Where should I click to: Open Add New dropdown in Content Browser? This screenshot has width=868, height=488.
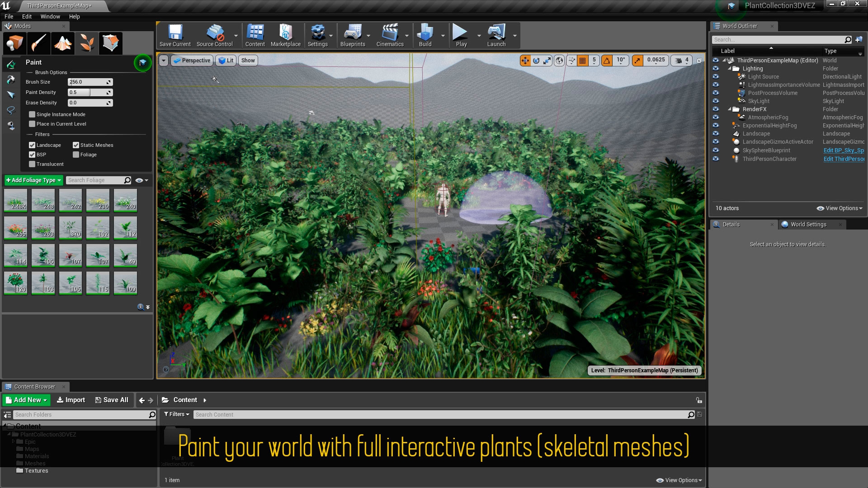(26, 400)
